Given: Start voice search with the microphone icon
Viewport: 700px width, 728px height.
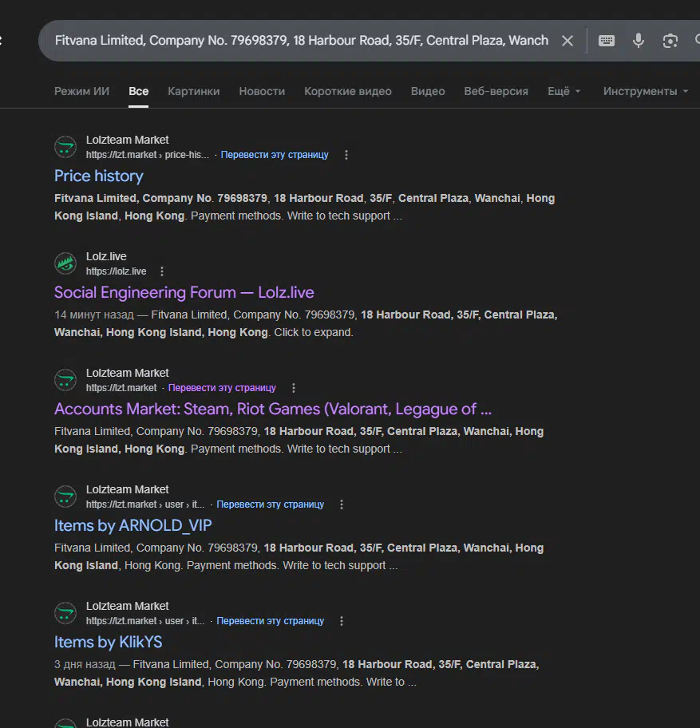Looking at the screenshot, I should tap(639, 41).
